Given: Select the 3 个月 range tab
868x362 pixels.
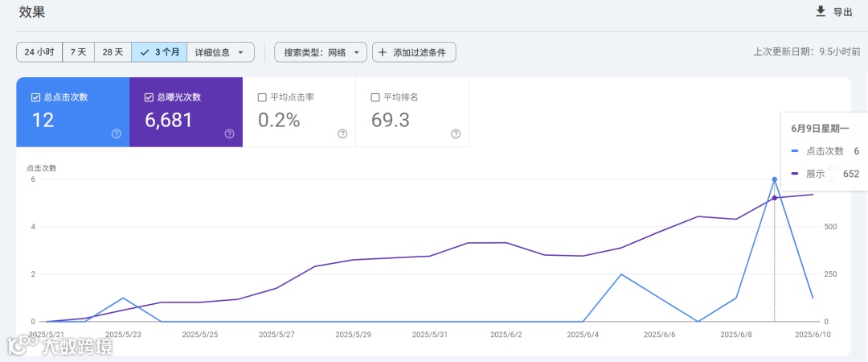Looking at the screenshot, I should coord(159,52).
